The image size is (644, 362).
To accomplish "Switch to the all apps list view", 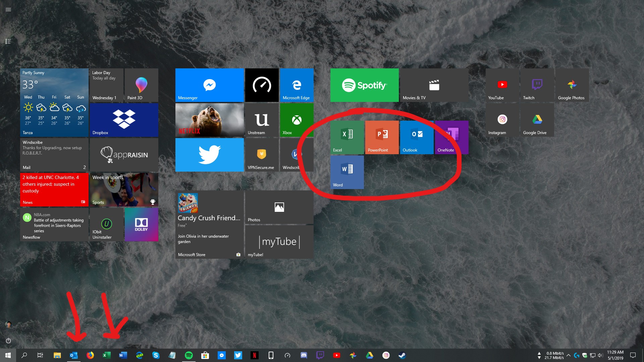I will [8, 41].
